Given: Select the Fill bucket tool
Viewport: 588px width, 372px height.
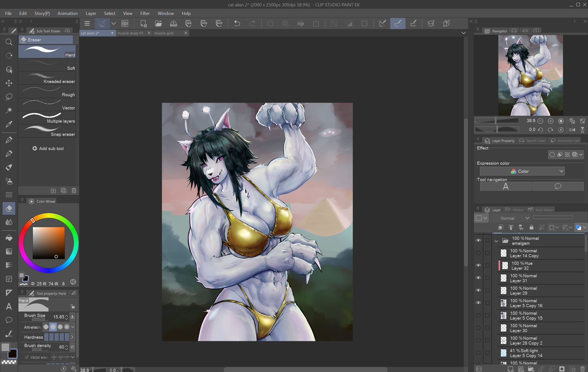Looking at the screenshot, I should 9,238.
